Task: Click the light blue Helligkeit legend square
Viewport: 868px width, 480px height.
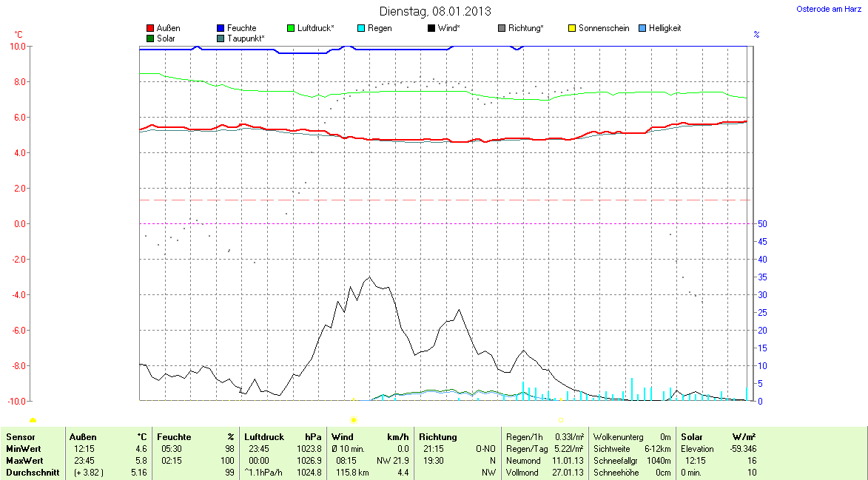Action: 642,28
